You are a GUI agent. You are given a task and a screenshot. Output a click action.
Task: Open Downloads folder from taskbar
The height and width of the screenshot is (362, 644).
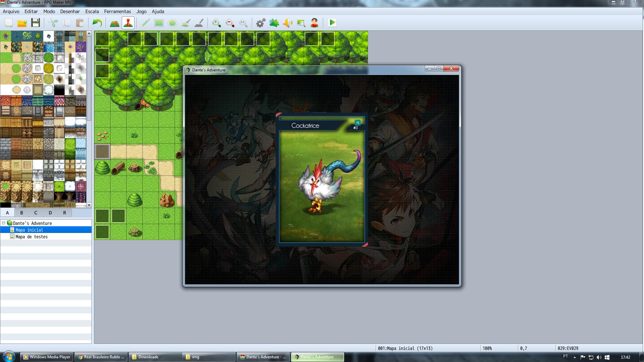click(x=155, y=357)
